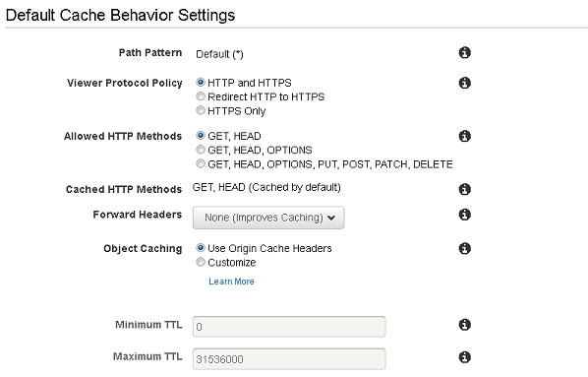Click the 'Default (*)' path pattern value
This screenshot has height=377, width=588.
tap(219, 54)
